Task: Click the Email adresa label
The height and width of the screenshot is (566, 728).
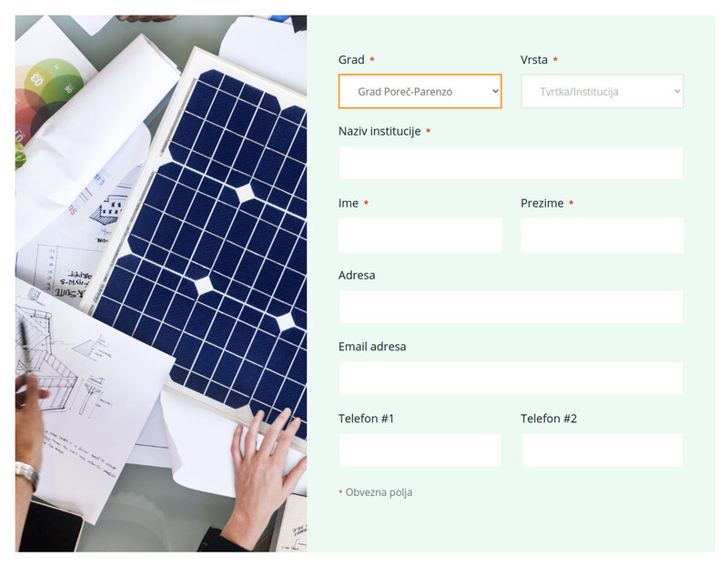Action: tap(372, 347)
